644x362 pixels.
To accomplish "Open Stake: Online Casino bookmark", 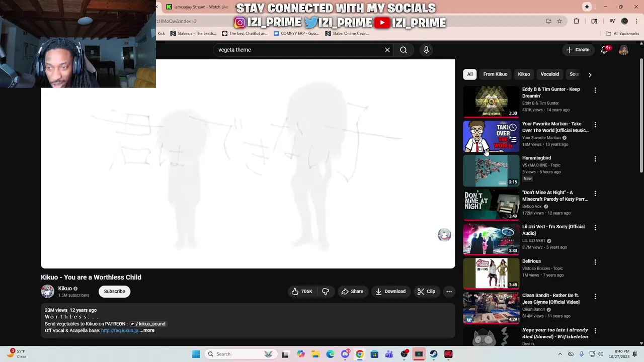I will pyautogui.click(x=347, y=34).
